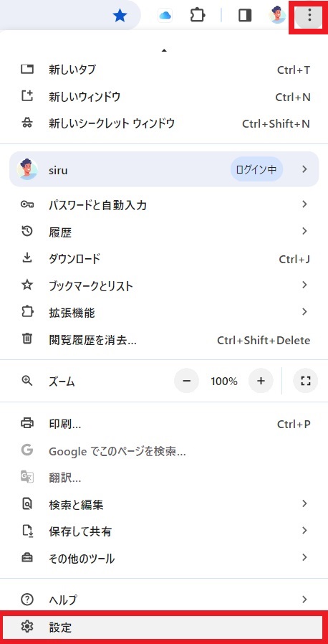
Task: Zoom in with the plus button
Action: (261, 381)
